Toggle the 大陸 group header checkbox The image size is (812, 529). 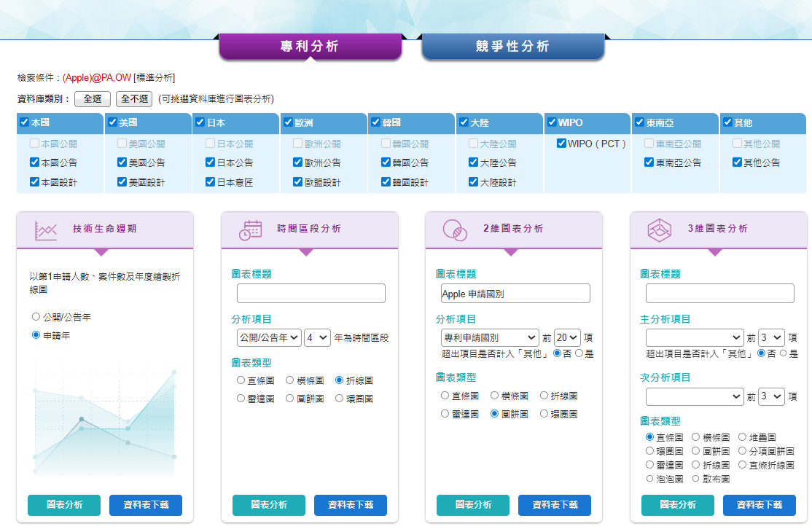[x=464, y=122]
